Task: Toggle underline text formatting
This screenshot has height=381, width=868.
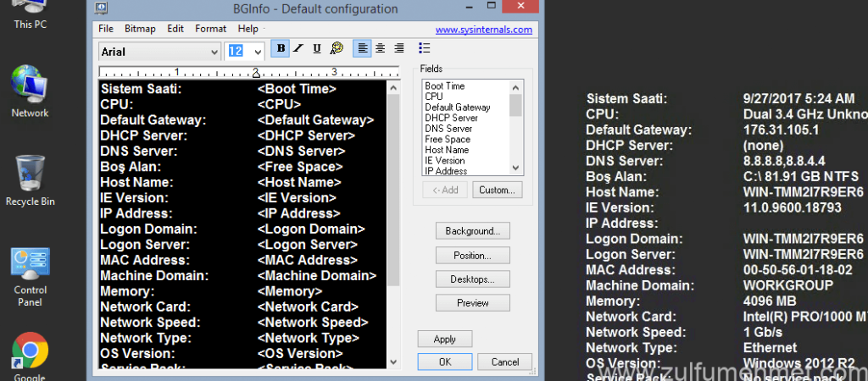Action: point(317,49)
